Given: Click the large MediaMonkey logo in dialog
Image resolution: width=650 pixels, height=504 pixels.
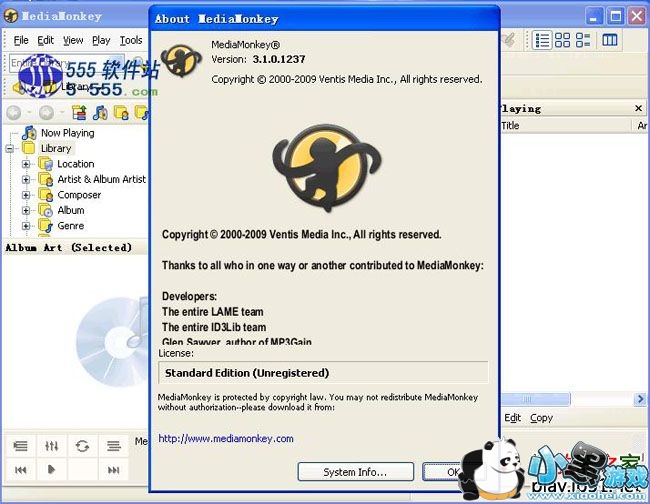Looking at the screenshot, I should (x=327, y=167).
